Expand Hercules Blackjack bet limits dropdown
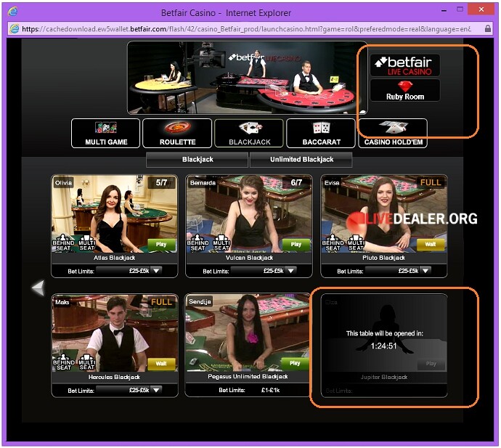Screen dimensions: 501x448 (x=157, y=390)
